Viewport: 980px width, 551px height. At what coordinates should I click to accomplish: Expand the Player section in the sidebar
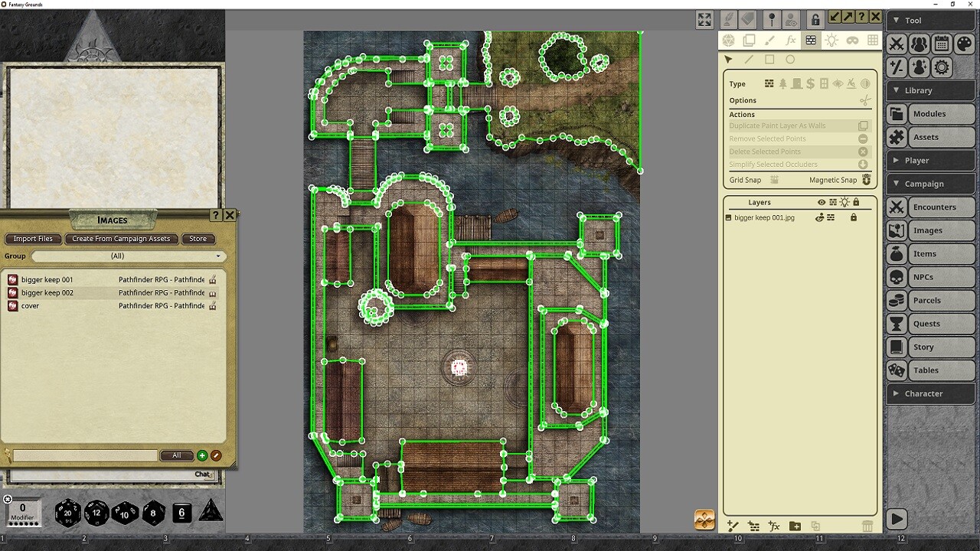click(916, 160)
